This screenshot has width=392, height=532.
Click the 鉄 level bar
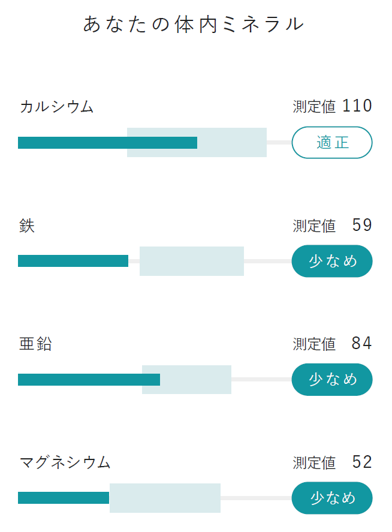click(73, 261)
